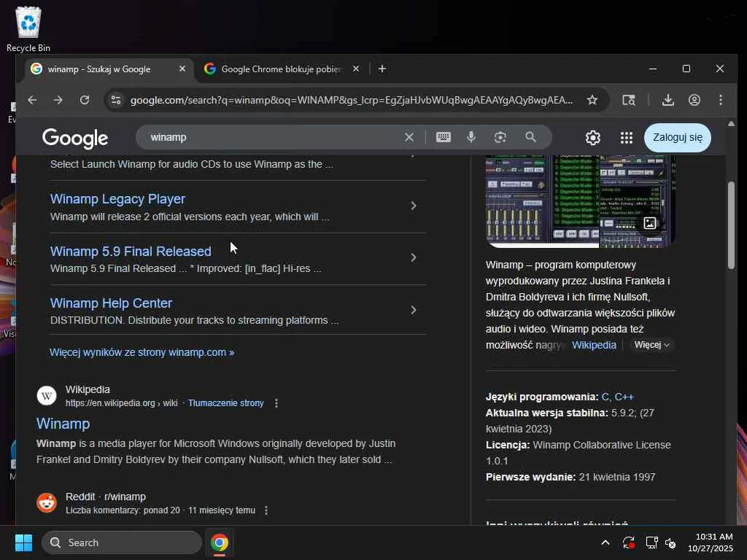Open site information icon in address bar
747x560 pixels.
click(116, 100)
